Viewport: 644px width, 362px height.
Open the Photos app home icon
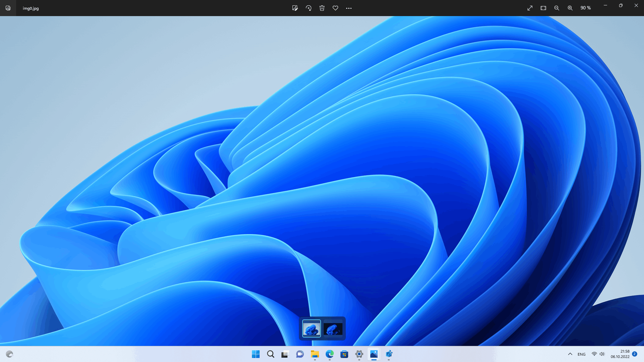[x=8, y=8]
